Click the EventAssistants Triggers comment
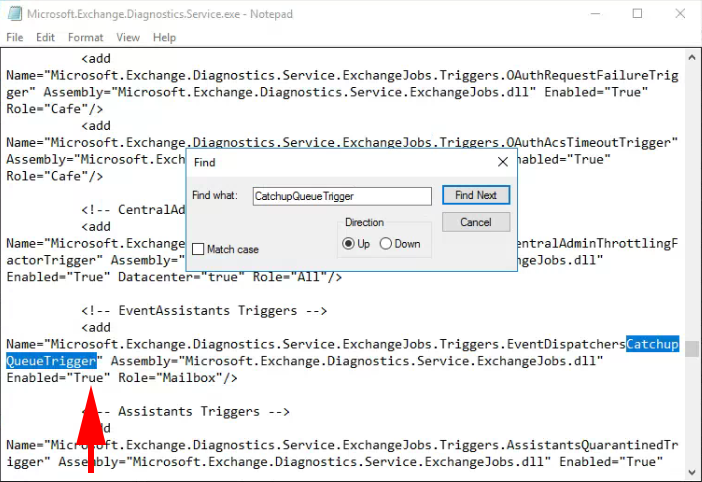 [204, 311]
